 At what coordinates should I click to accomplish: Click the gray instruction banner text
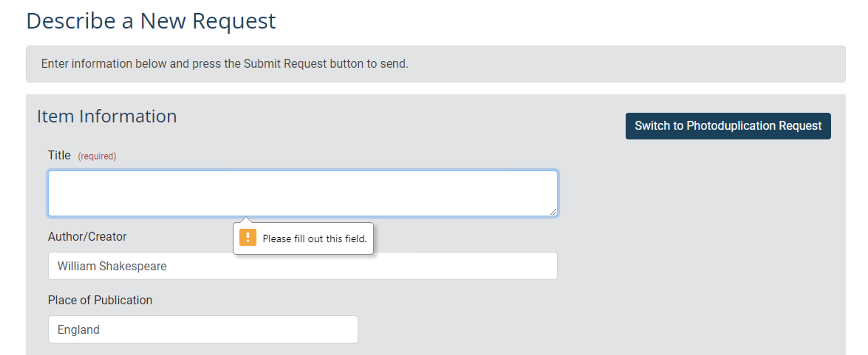pyautogui.click(x=224, y=63)
